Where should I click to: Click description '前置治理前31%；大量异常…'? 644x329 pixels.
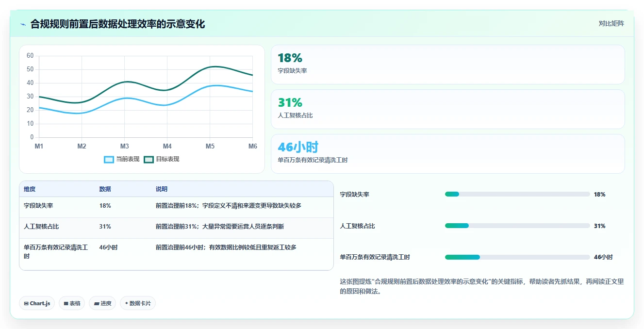pyautogui.click(x=220, y=227)
